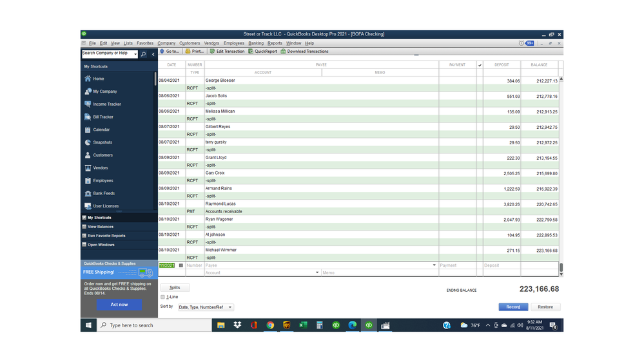Image resolution: width=644 pixels, height=362 pixels.
Task: Open Excel from the taskbar
Action: (303, 325)
